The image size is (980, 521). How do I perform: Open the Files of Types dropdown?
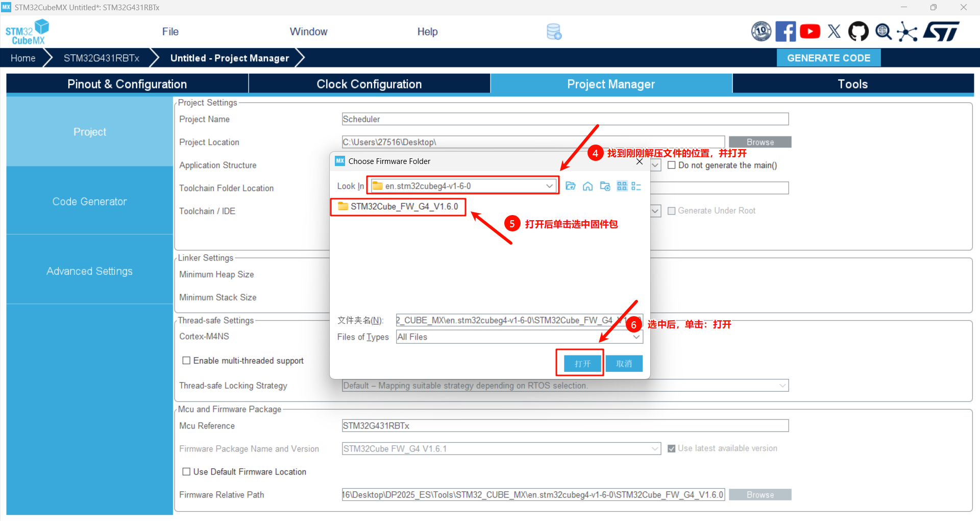[x=636, y=337]
